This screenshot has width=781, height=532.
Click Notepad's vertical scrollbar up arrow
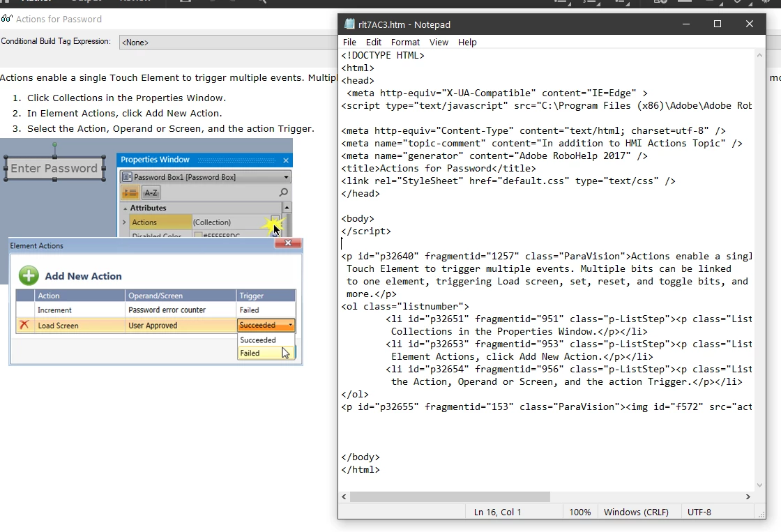[759, 55]
